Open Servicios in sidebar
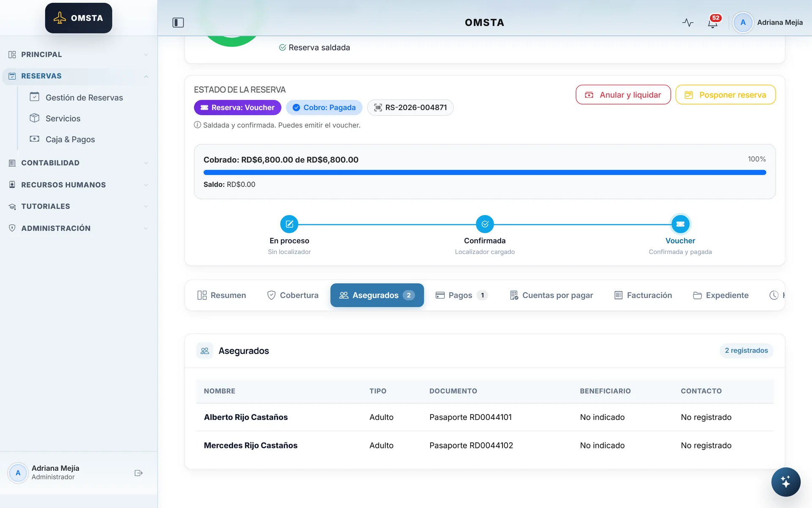Screen dimensions: 812x508 coord(63,119)
